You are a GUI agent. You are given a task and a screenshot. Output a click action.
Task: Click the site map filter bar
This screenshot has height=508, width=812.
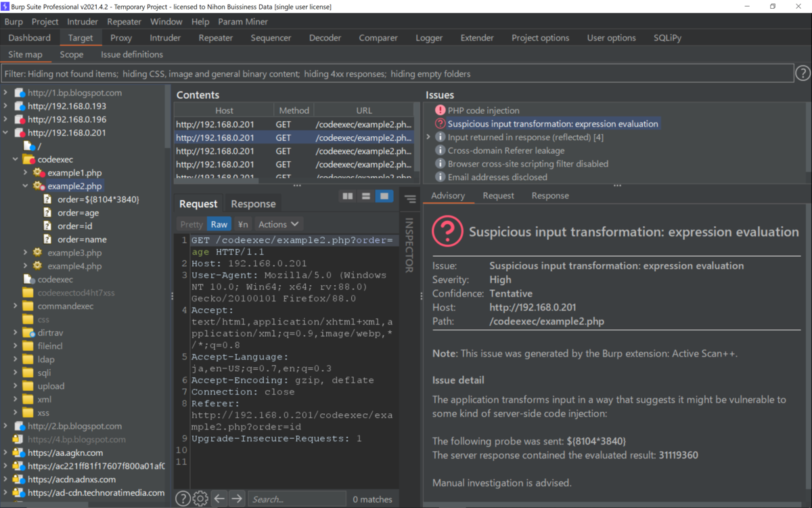pos(397,73)
